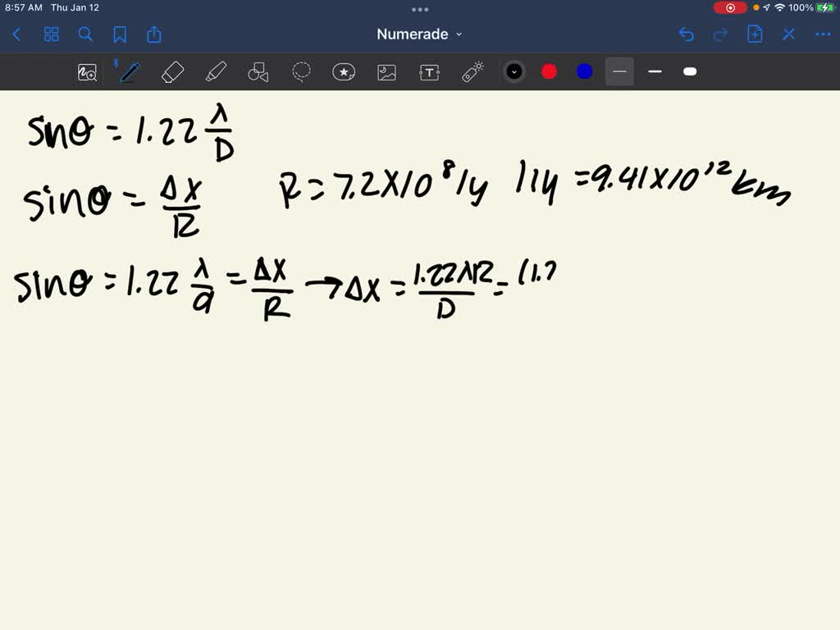Open the Image insert tool

pos(386,72)
